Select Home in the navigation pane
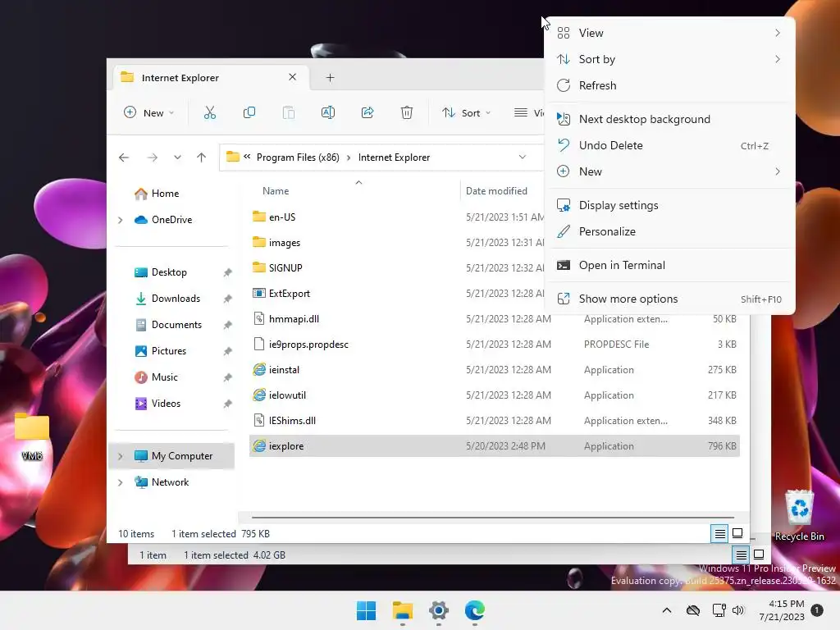This screenshot has width=840, height=630. tap(165, 194)
